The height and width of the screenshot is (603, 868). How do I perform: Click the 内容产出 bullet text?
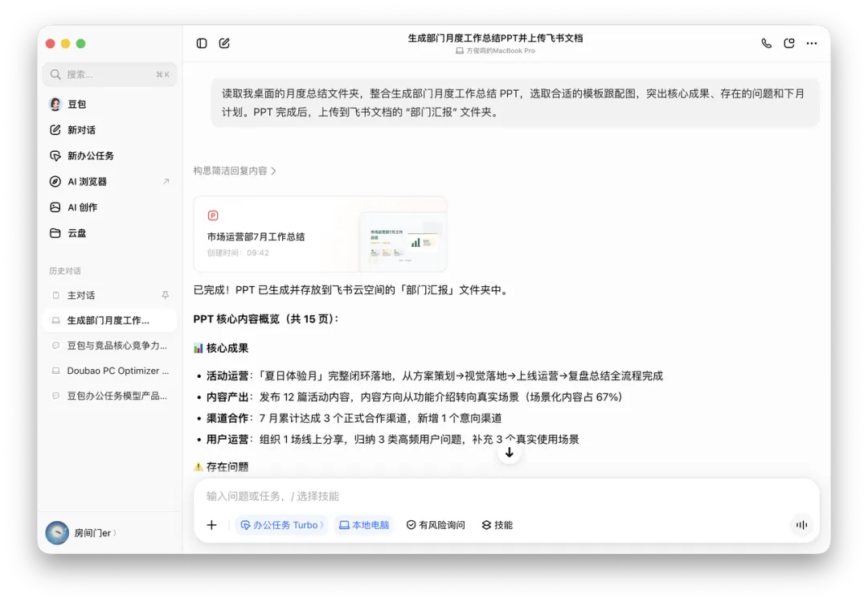[415, 397]
